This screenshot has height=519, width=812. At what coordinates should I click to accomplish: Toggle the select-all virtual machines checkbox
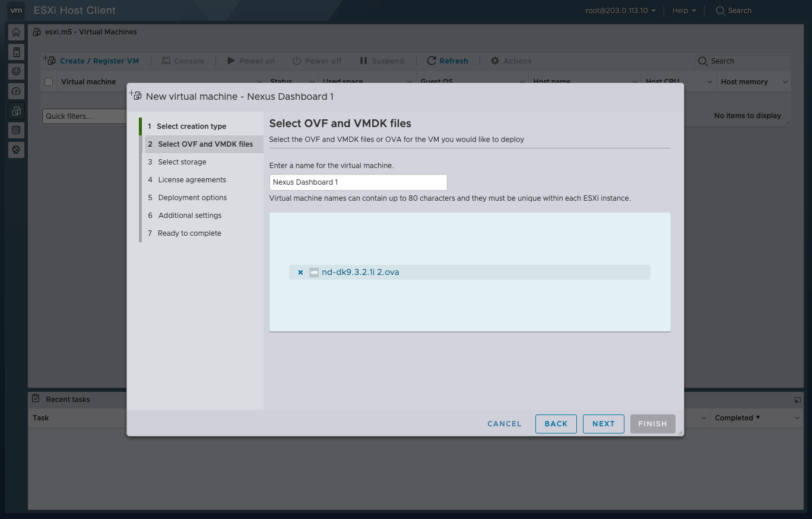(x=49, y=82)
